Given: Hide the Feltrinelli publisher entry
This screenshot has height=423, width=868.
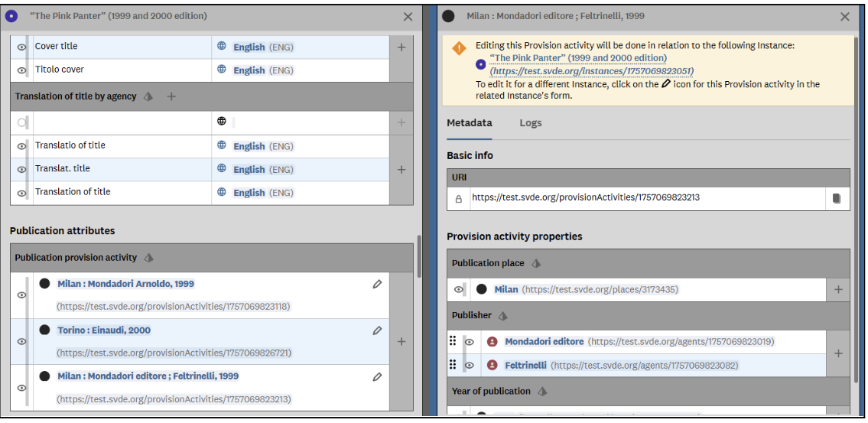Looking at the screenshot, I should point(470,366).
